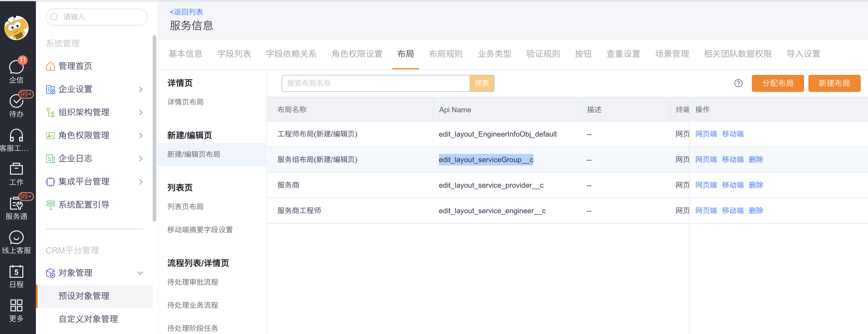
Task: Open 自定义对象管理 in sidebar
Action: 88,319
